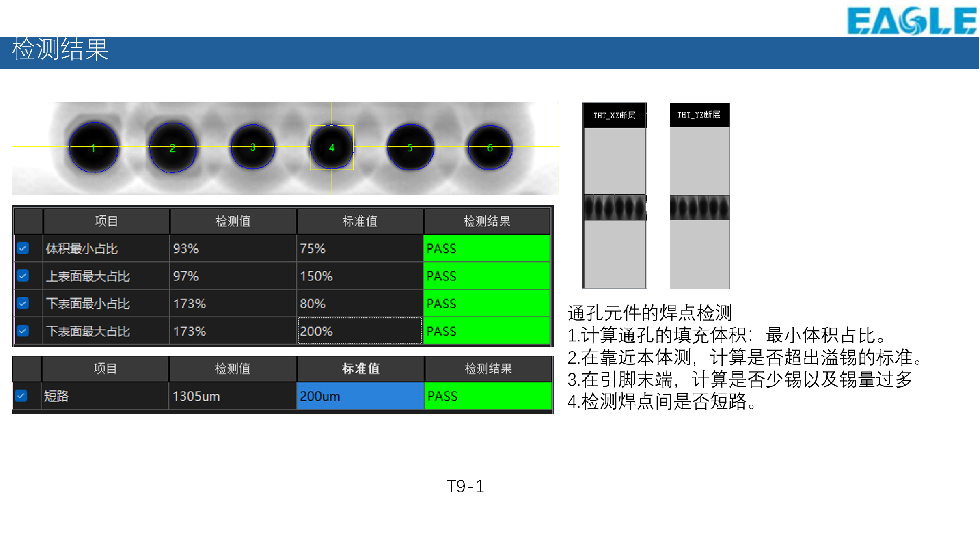Click the EAGLE logo
The image size is (980, 548).
pyautogui.click(x=912, y=20)
